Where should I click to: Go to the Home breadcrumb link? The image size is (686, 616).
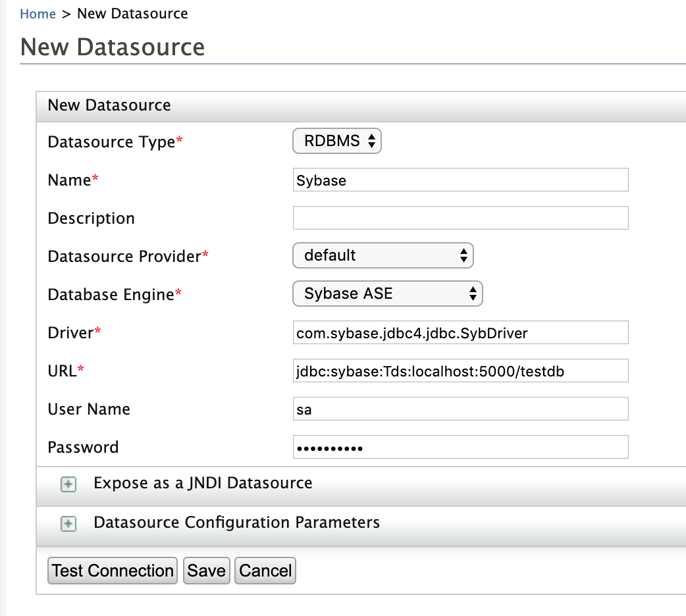pos(38,14)
